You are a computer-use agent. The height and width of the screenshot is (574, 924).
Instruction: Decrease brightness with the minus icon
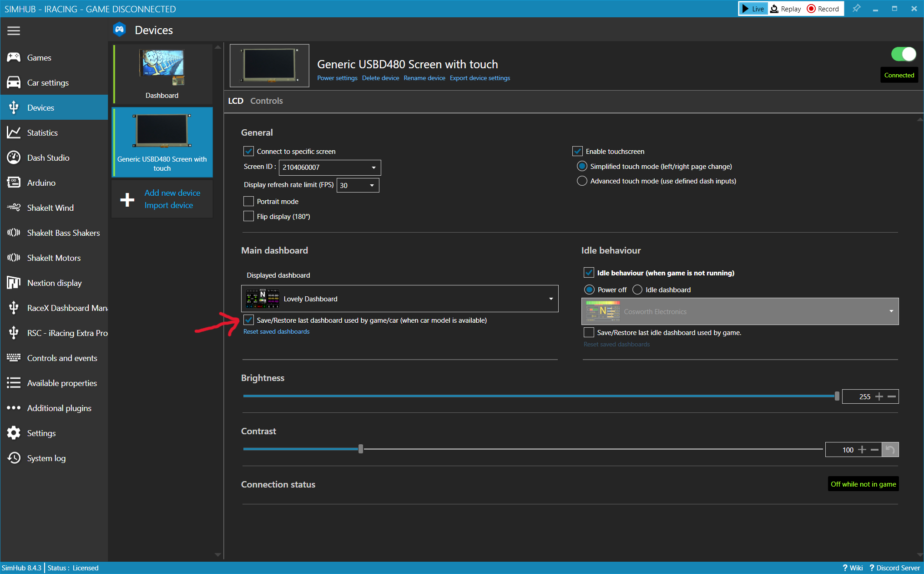point(892,396)
